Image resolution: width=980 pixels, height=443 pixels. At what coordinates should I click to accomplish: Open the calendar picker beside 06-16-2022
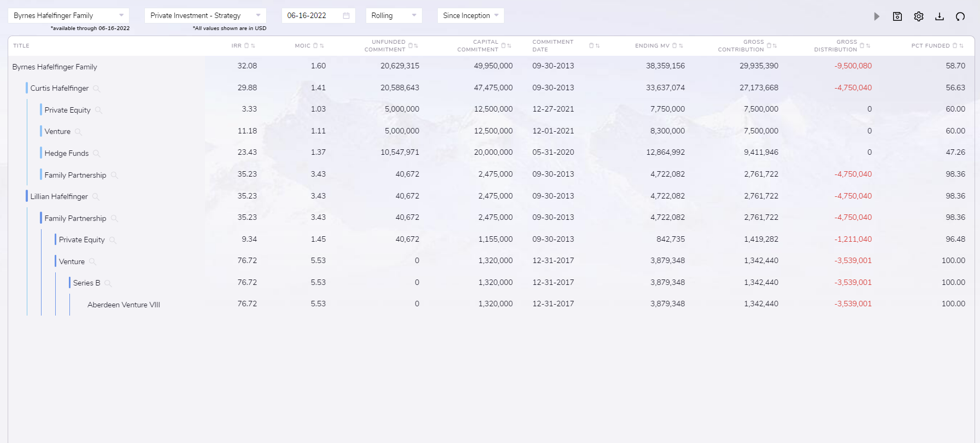click(x=346, y=16)
